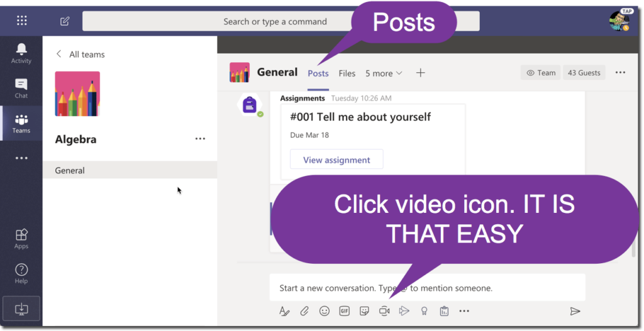Image resolution: width=644 pixels, height=331 pixels.
Task: Click the Search or type a command box
Action: tap(281, 21)
